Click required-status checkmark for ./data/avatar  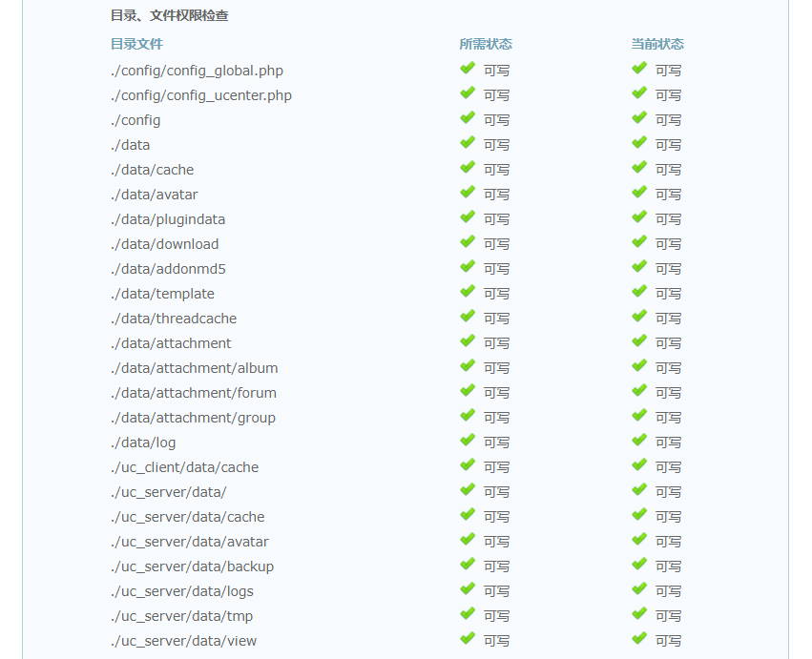point(468,193)
